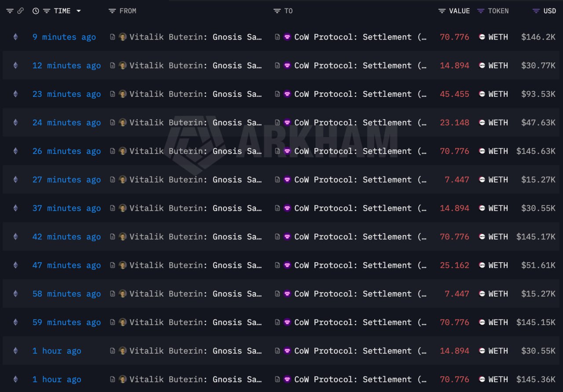Open the TIME column filter icon
Viewport: 563px width, 392px height.
click(46, 11)
